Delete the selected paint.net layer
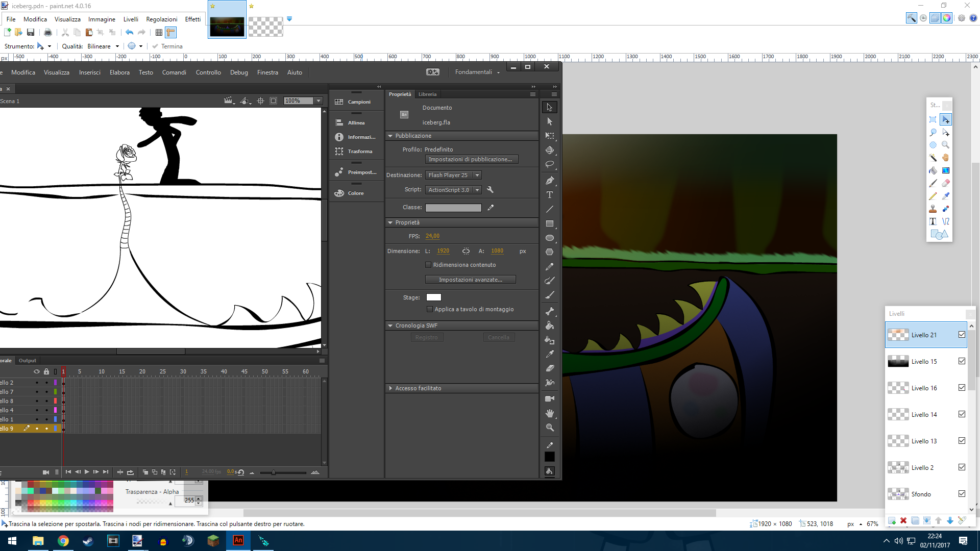 (x=903, y=521)
